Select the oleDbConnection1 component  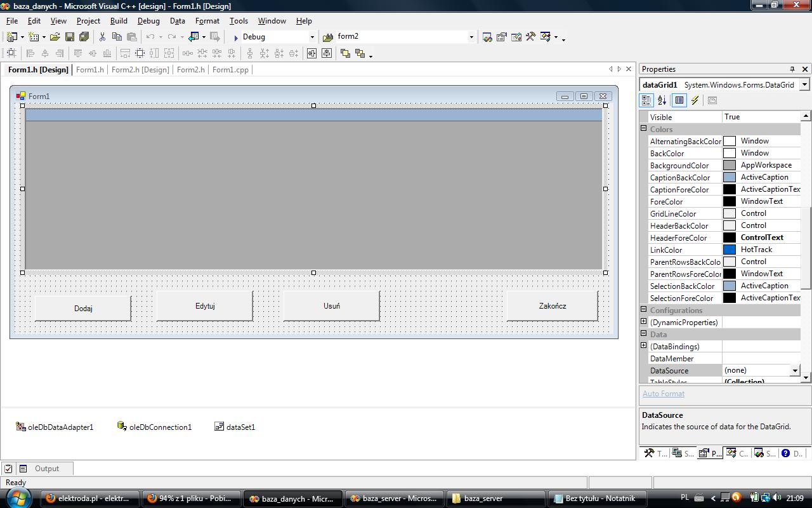(154, 427)
